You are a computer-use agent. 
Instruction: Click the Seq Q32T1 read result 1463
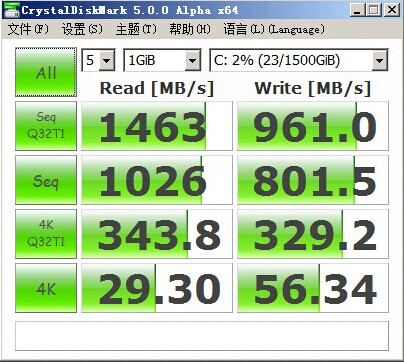[x=157, y=126]
